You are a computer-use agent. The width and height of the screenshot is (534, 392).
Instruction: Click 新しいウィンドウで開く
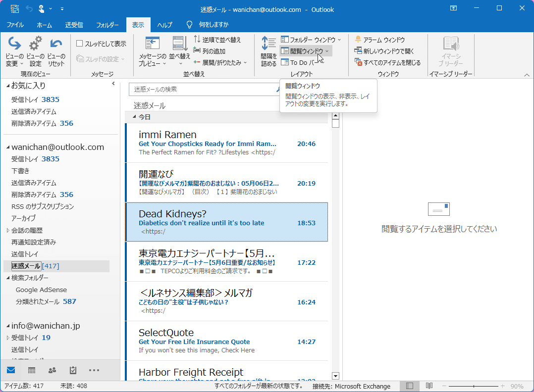pos(384,51)
